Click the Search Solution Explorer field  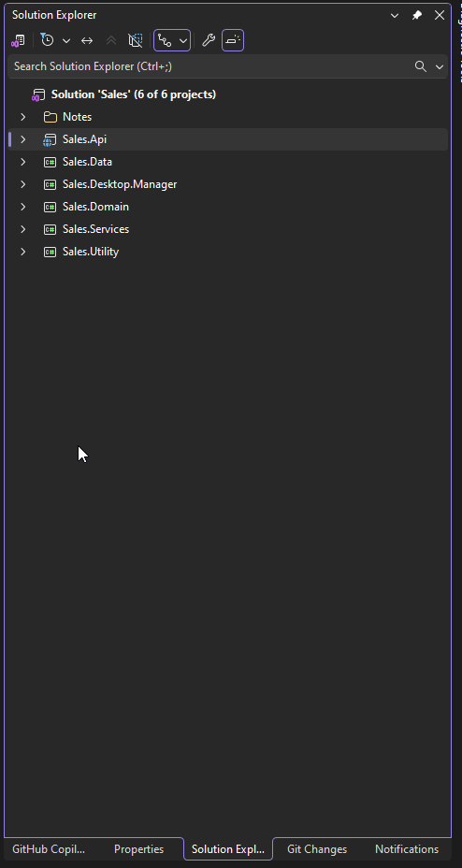tap(210, 66)
